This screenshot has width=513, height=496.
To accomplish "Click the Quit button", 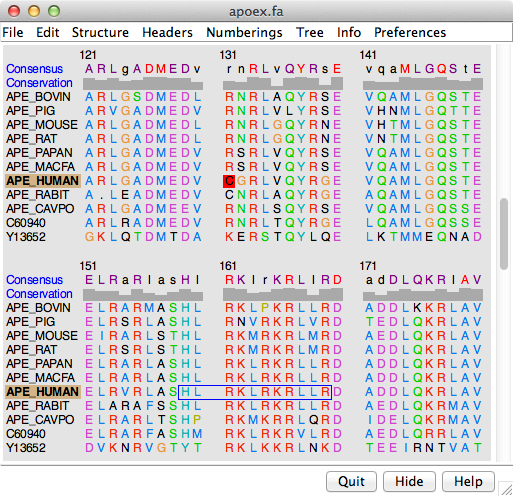I will [x=352, y=481].
